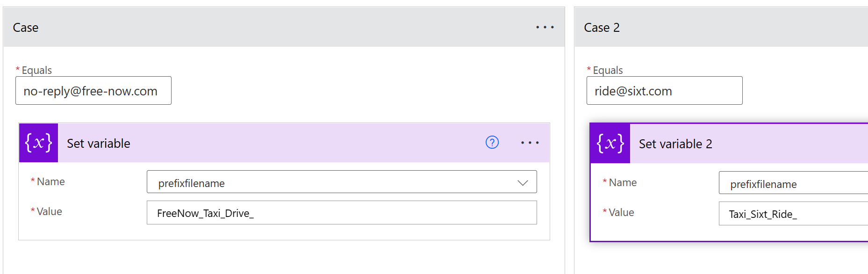Expand the Name dropdown chevron in Set variable
Screen dimensions: 868x274
523,183
